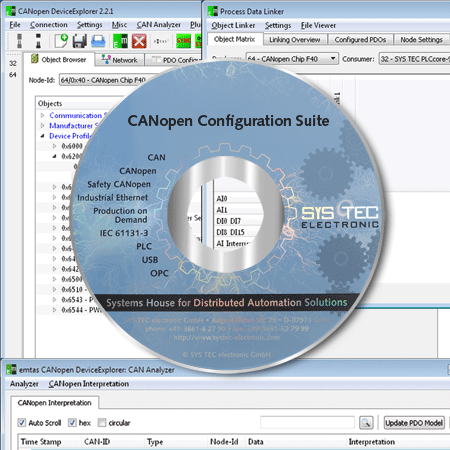This screenshot has height=450, width=450.
Task: Click the Update PDO Model button
Action: (x=414, y=423)
